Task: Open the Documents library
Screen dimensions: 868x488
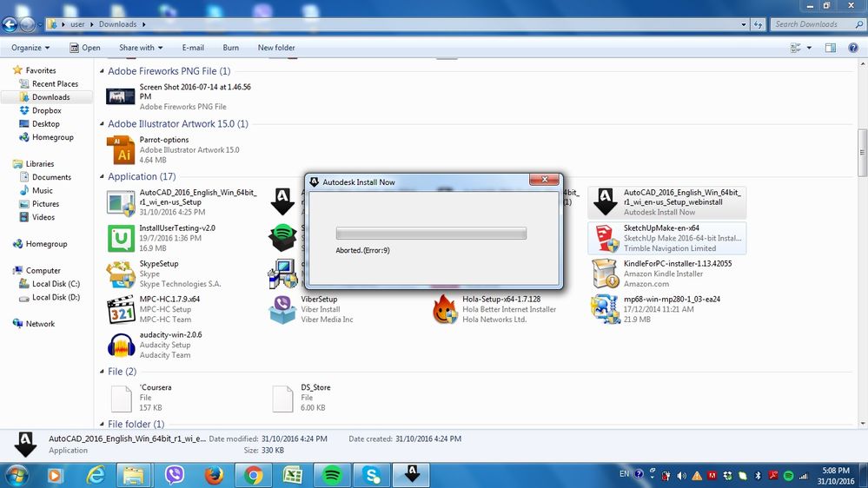Action: point(51,177)
